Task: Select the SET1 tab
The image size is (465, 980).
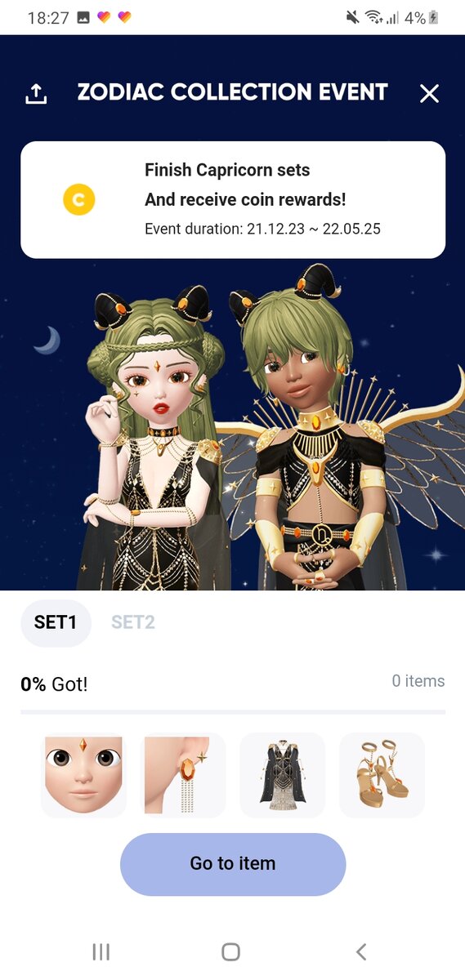Action: pos(56,622)
